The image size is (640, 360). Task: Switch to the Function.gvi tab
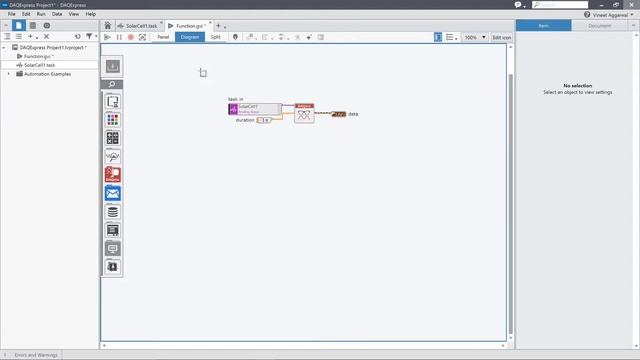(x=189, y=26)
